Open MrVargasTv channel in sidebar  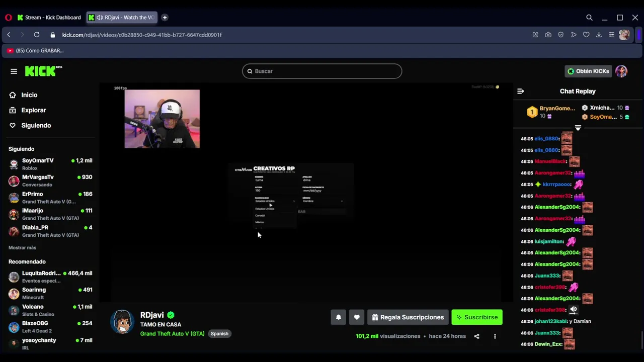click(x=50, y=180)
